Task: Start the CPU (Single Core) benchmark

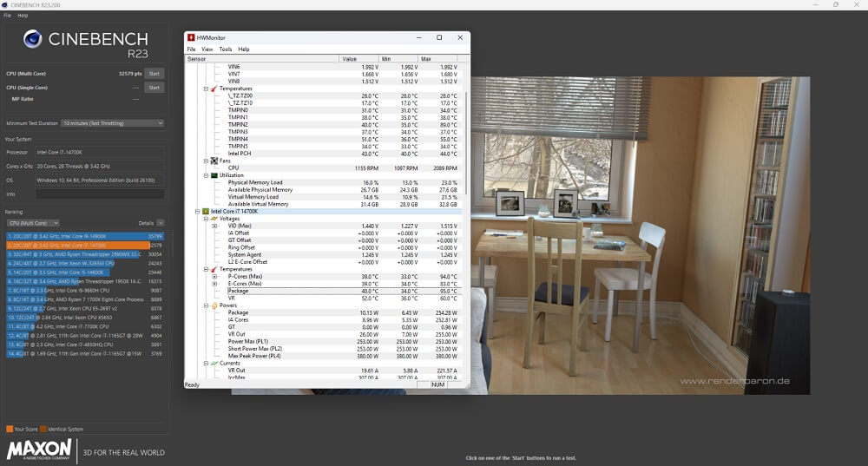Action: [x=155, y=88]
